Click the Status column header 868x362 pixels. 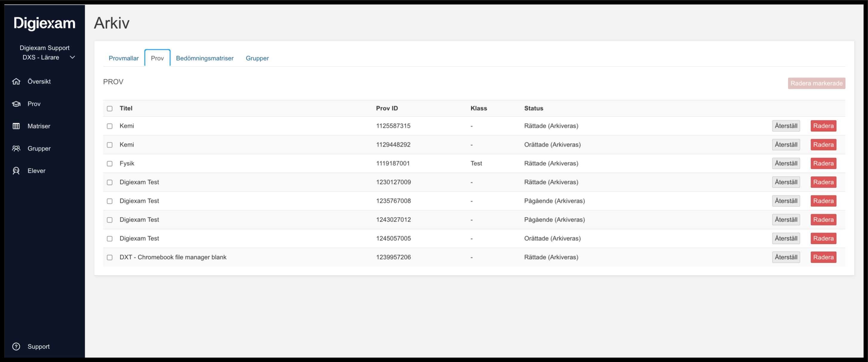[533, 108]
